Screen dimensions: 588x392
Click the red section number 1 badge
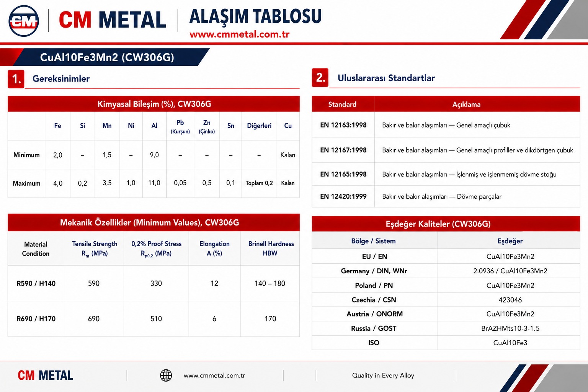pyautogui.click(x=16, y=79)
